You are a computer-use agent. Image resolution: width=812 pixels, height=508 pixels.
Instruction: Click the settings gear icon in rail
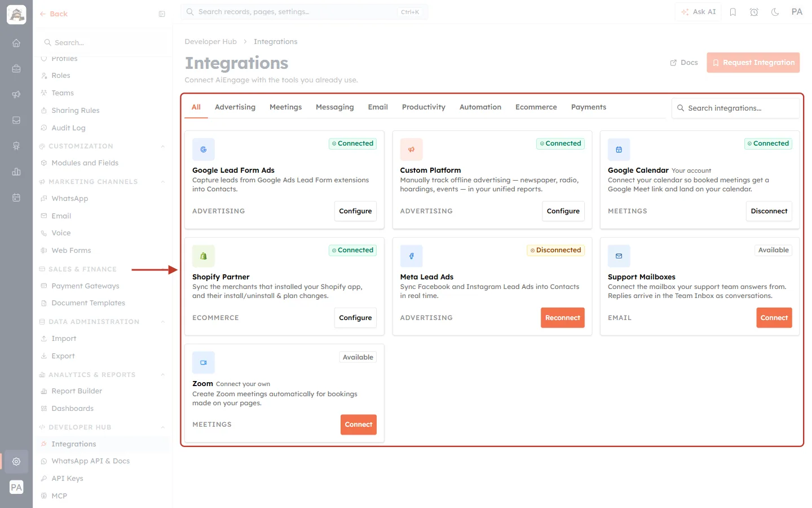16,461
